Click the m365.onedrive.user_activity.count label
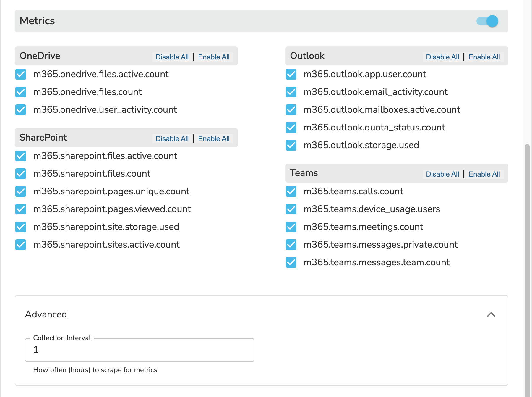 105,110
